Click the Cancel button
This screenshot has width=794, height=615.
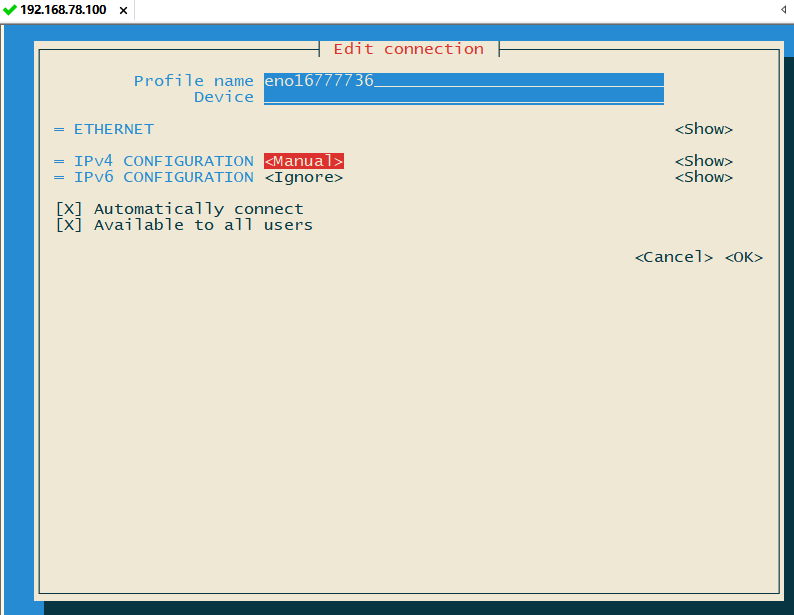(x=673, y=257)
